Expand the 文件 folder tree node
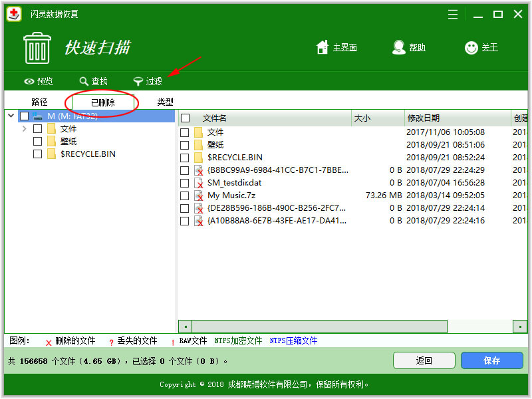This screenshot has height=399, width=532. (25, 128)
